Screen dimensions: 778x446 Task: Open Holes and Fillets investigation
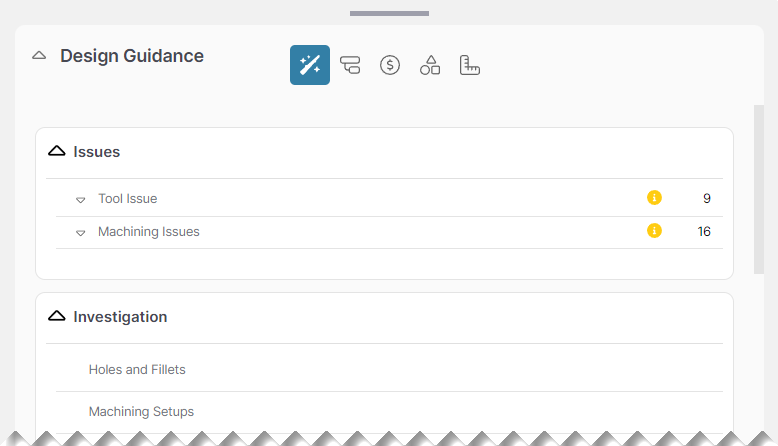pyautogui.click(x=137, y=370)
